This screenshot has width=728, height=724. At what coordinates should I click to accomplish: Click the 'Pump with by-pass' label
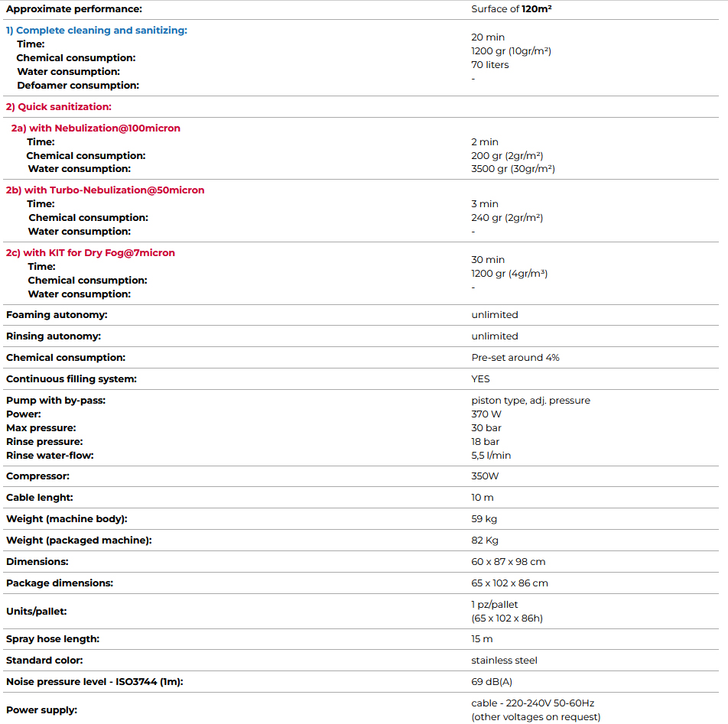(56, 401)
